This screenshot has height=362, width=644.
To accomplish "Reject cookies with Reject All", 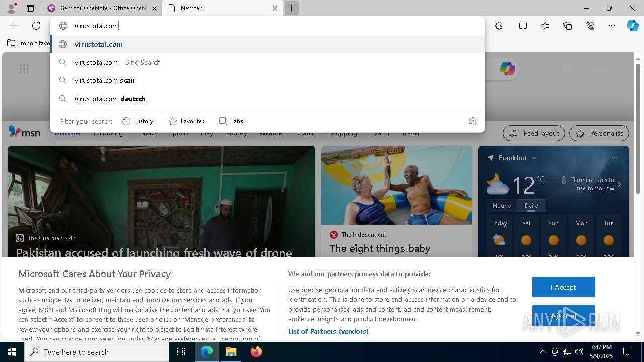I will [x=563, y=316].
